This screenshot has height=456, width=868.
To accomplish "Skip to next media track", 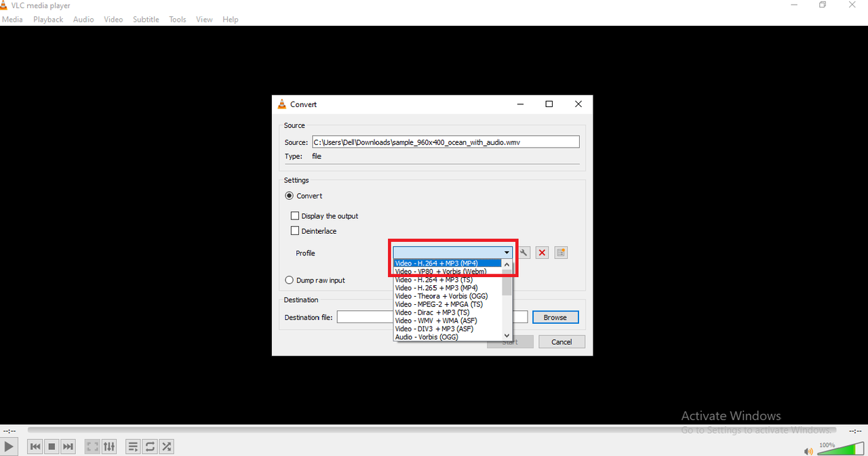I will 68,447.
